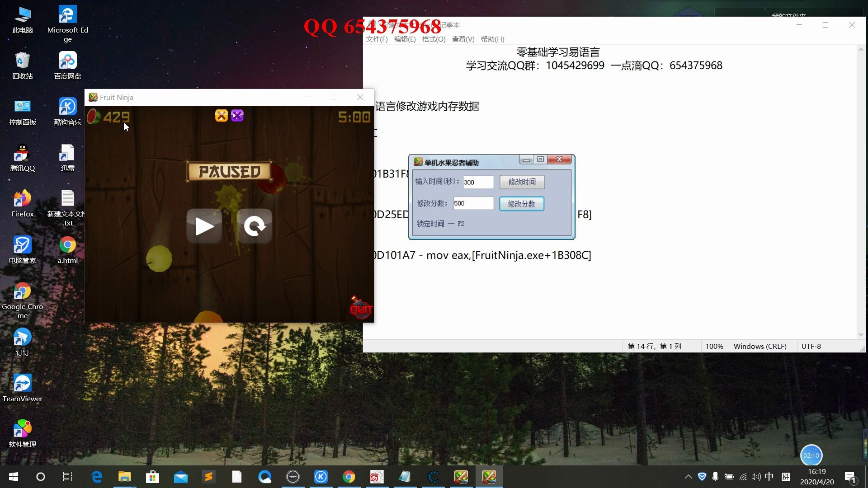
Task: Maximize the Notepad window
Action: (826, 25)
